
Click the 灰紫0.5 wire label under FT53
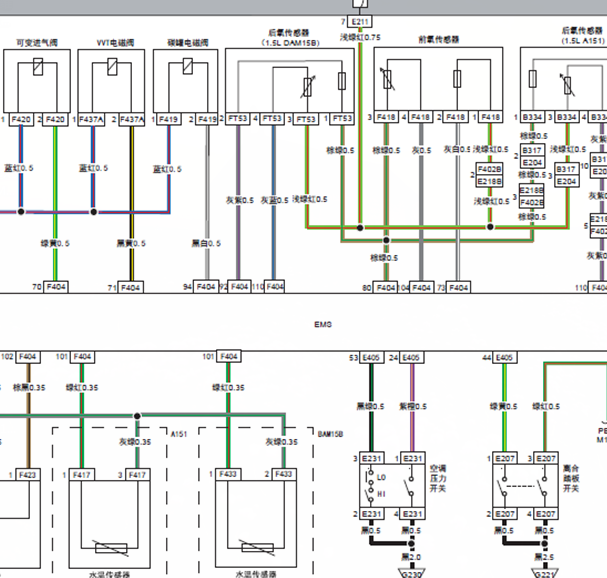pos(240,200)
